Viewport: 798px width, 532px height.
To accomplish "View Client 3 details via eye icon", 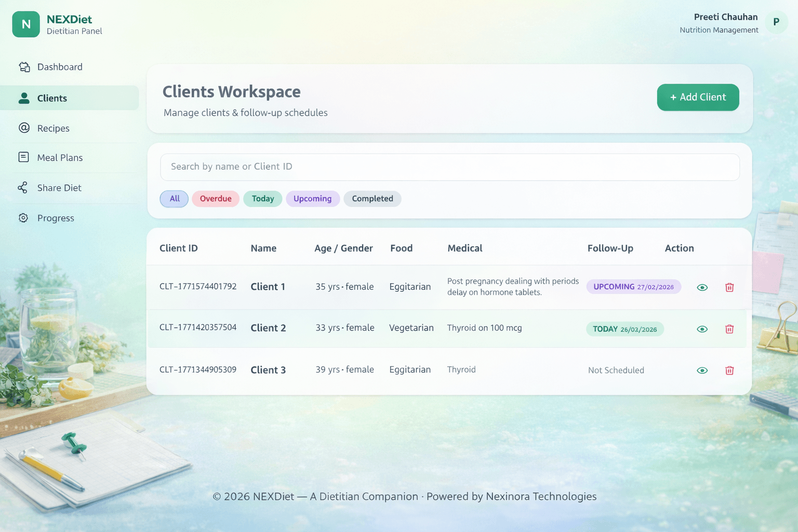I will [x=702, y=370].
